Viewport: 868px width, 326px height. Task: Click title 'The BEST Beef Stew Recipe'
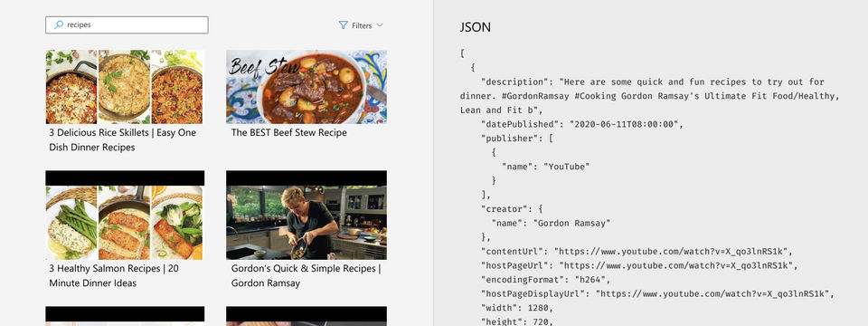(289, 132)
